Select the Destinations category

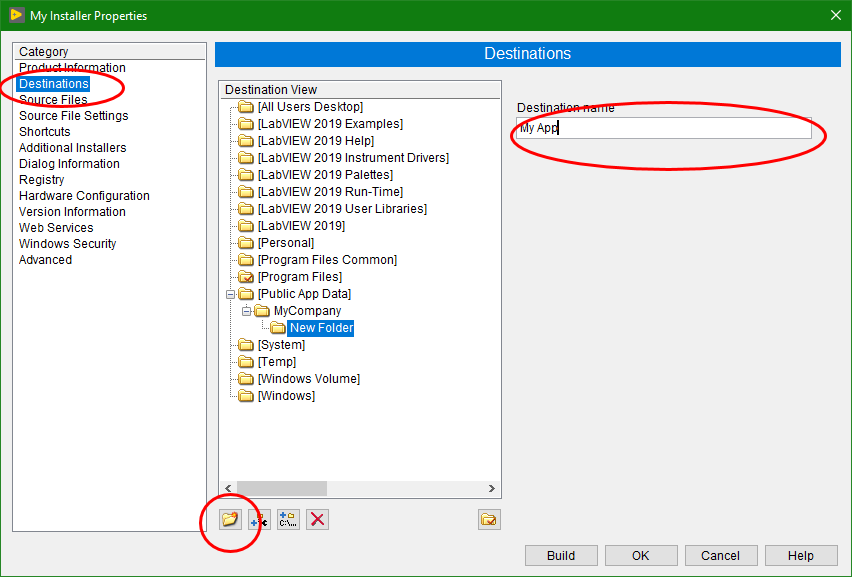[x=53, y=84]
